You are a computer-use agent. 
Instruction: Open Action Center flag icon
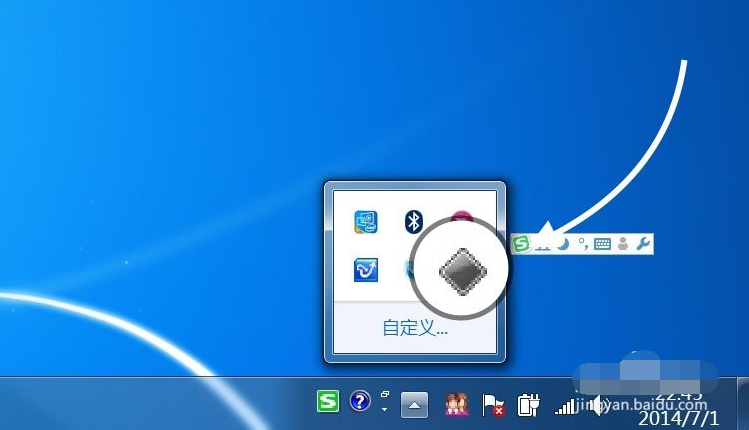tap(493, 404)
